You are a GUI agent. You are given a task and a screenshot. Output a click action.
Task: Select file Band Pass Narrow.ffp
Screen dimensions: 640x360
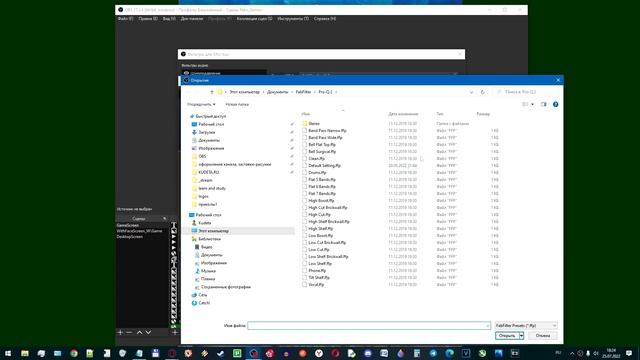point(327,131)
